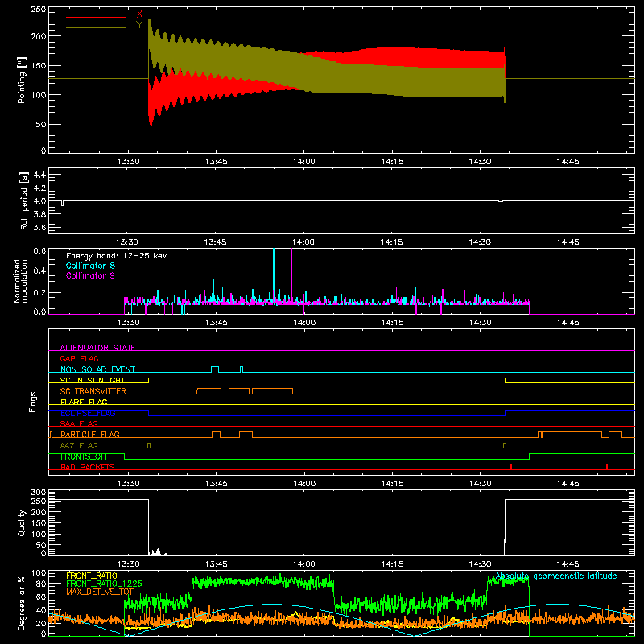The height and width of the screenshot is (644, 644).
Task: Click the small dip in the roll period line near 14:33
Action: [x=500, y=201]
